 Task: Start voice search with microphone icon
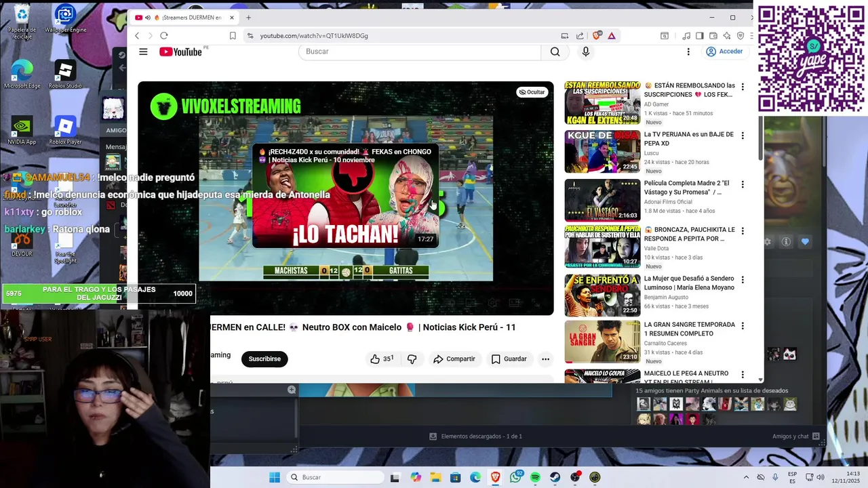pyautogui.click(x=586, y=52)
